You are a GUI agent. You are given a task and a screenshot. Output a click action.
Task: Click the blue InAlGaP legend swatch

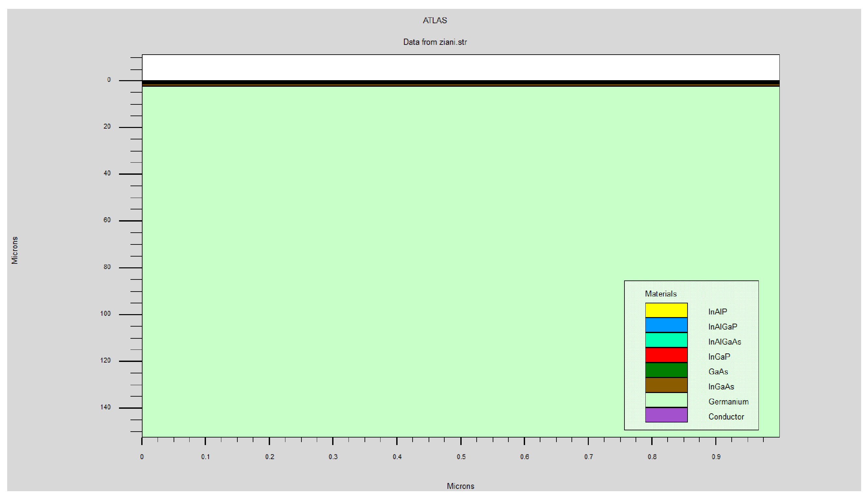[666, 325]
